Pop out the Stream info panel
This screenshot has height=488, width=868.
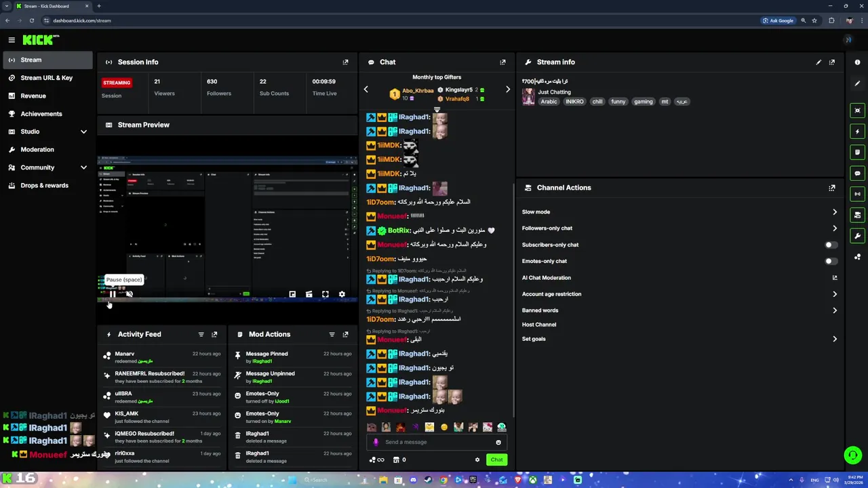[x=832, y=62]
